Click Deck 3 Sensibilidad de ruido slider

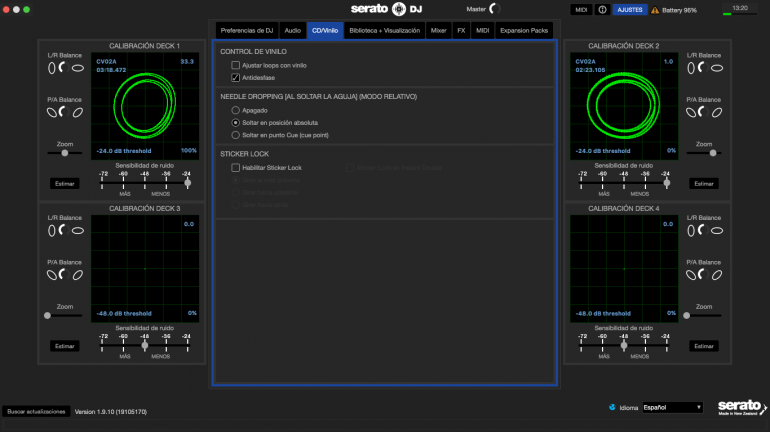tap(144, 345)
